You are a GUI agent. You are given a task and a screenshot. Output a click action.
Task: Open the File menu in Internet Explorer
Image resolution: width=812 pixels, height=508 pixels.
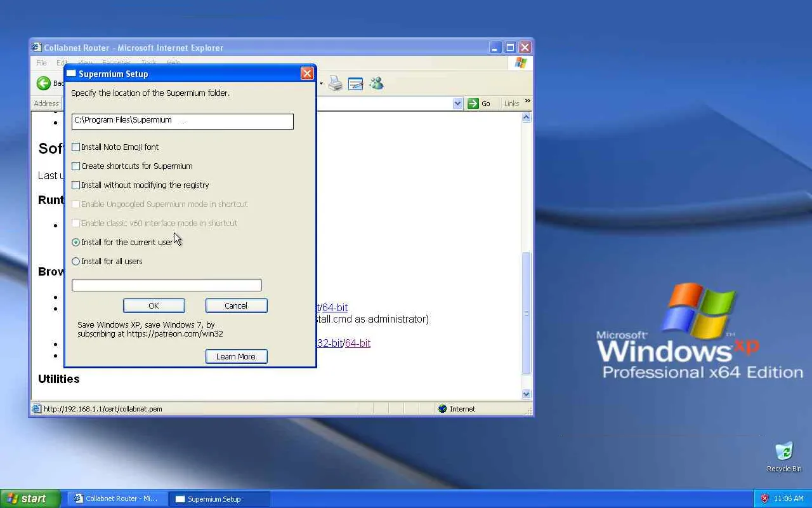tap(41, 63)
